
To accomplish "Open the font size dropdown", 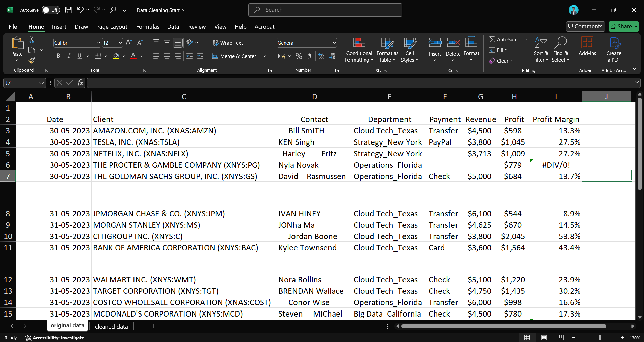I will tap(120, 43).
